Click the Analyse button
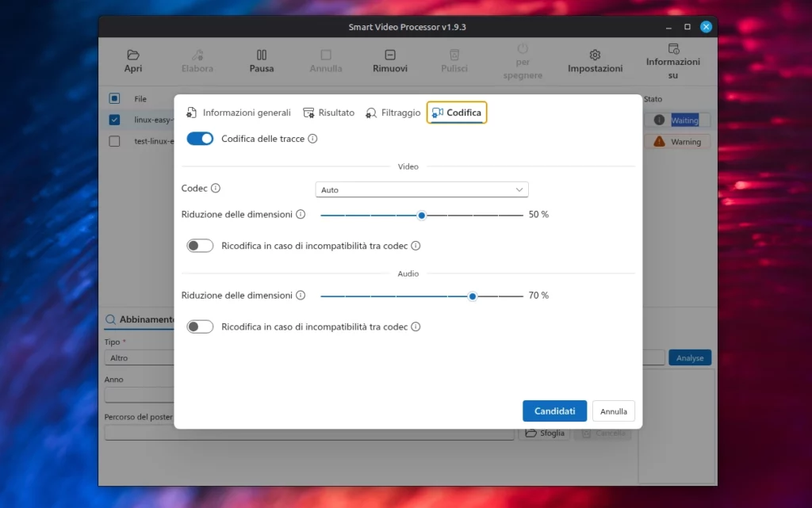 coord(690,358)
